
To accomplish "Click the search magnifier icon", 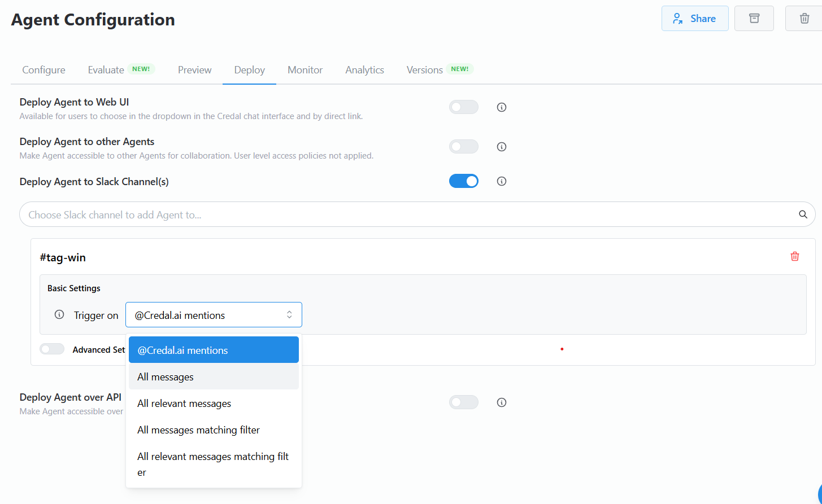I will 803,214.
